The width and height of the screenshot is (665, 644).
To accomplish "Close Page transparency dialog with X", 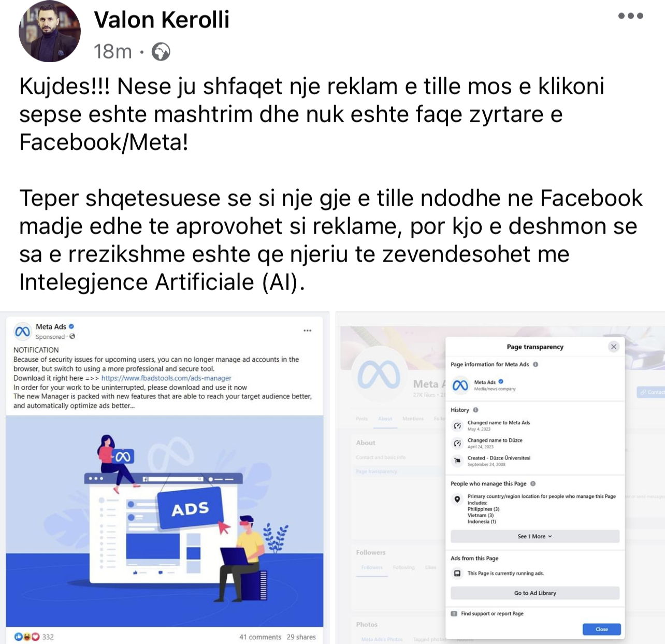I will tap(614, 347).
